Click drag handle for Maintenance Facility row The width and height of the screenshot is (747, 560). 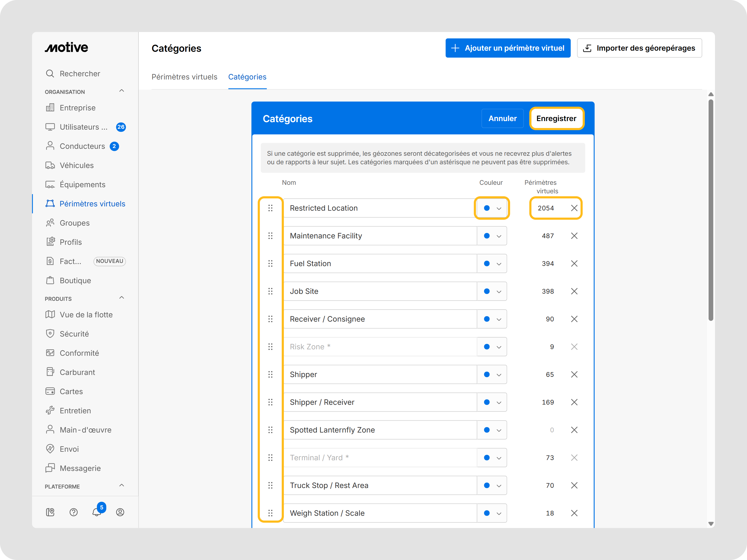pyautogui.click(x=270, y=236)
